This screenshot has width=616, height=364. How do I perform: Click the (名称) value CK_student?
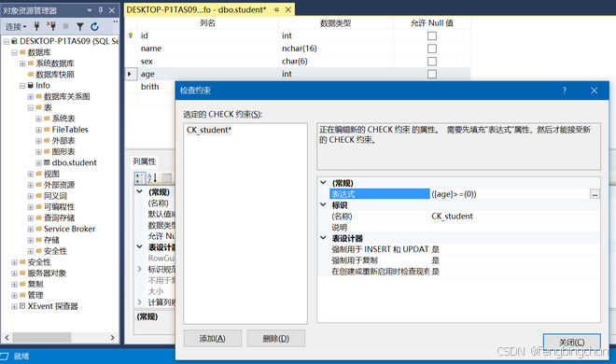[452, 216]
